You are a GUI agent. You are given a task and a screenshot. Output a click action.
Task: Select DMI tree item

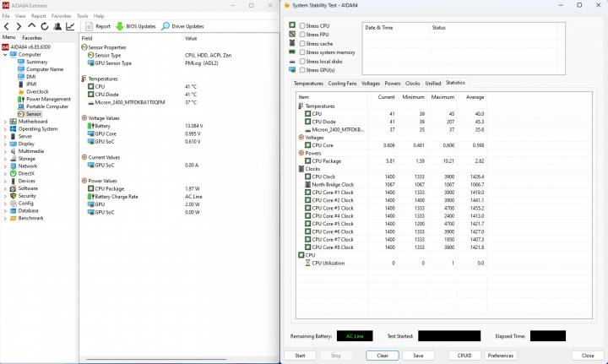(x=31, y=77)
